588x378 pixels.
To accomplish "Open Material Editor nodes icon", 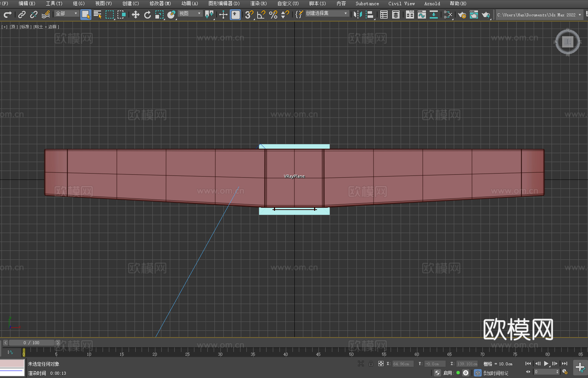I will (448, 14).
